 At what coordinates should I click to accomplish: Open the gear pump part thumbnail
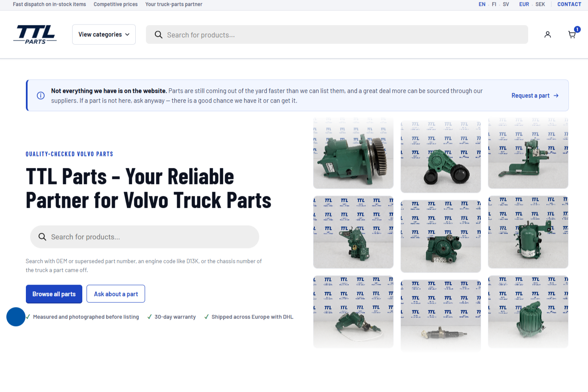353,153
